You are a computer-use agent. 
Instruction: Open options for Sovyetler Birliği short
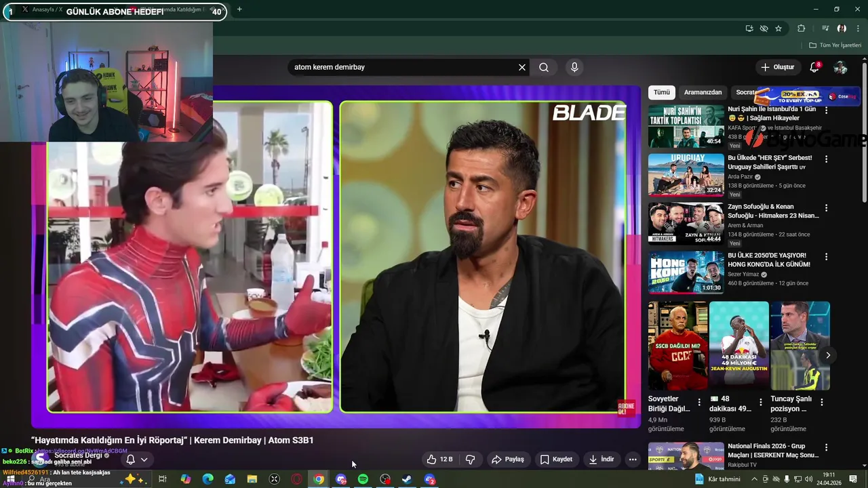[x=699, y=403]
